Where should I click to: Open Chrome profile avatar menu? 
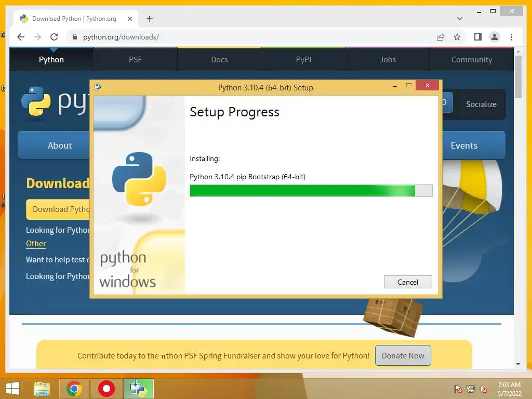[495, 37]
